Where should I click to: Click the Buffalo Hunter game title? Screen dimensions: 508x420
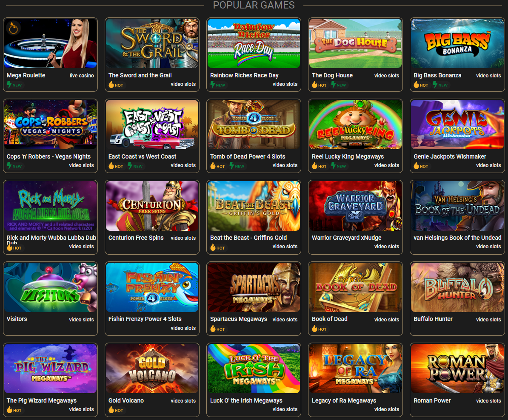[433, 319]
